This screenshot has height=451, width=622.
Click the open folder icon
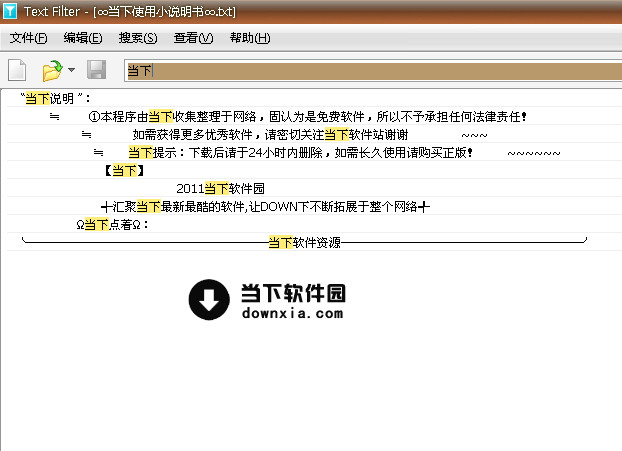[52, 71]
